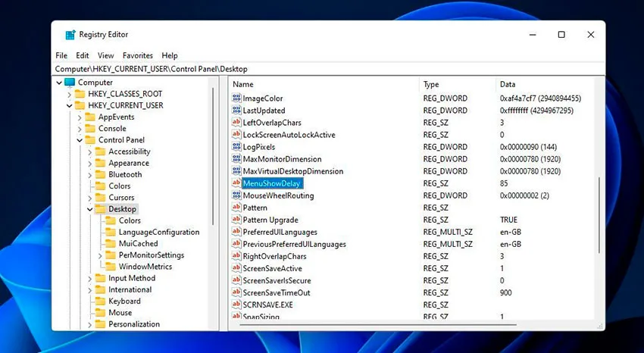The width and height of the screenshot is (644, 353).
Task: Expand the AppEvents key
Action: point(80,117)
